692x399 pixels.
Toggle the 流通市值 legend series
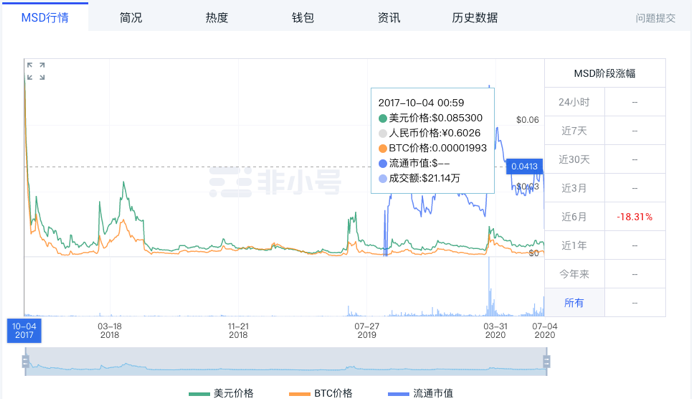click(421, 393)
